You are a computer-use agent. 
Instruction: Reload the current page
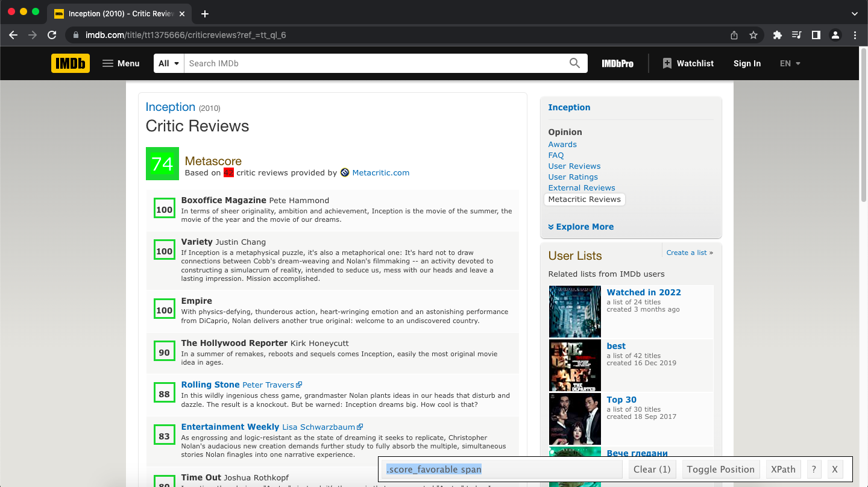click(x=52, y=35)
